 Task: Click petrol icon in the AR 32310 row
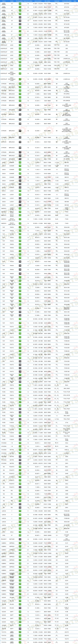tap(20, 11)
